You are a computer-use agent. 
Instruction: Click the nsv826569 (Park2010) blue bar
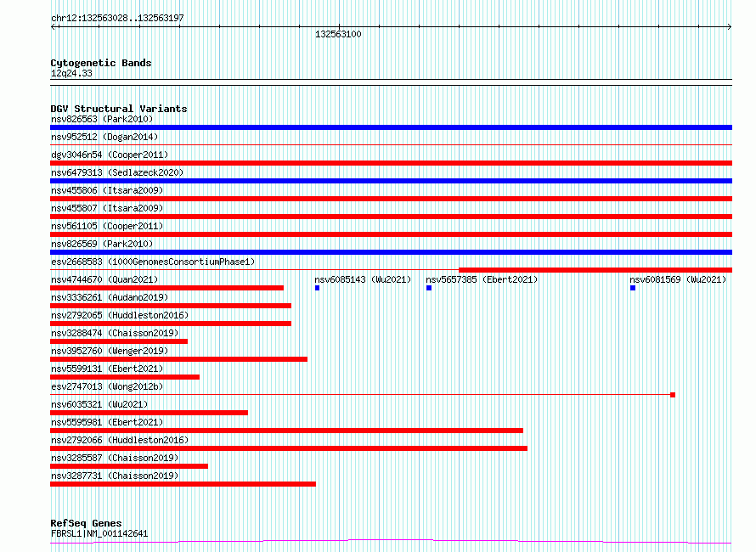point(391,252)
